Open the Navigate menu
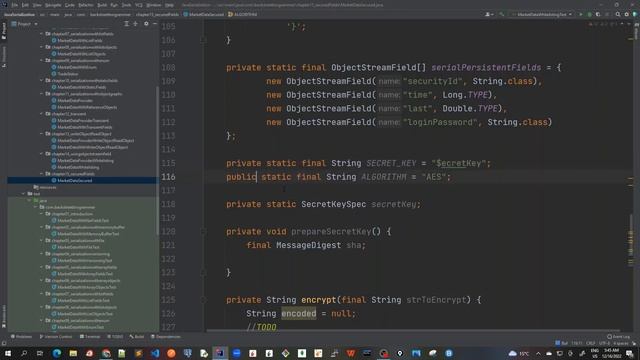This screenshot has width=640, height=360. click(x=53, y=5)
